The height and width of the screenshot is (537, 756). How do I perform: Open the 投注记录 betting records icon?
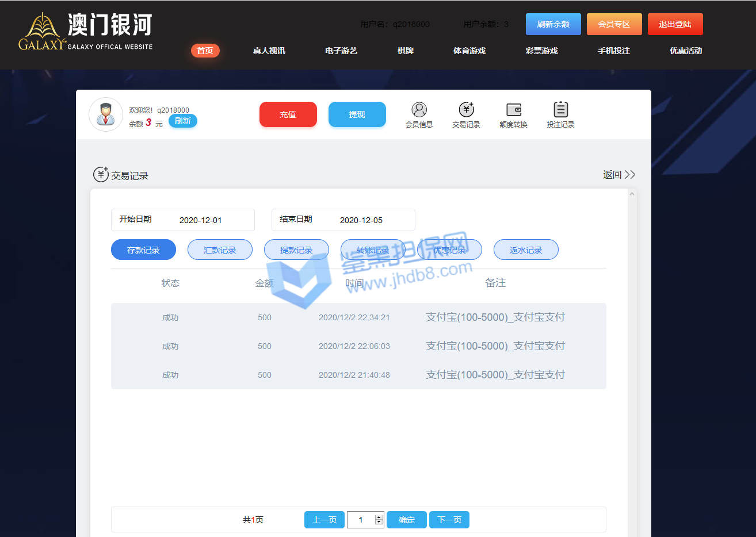coord(560,110)
